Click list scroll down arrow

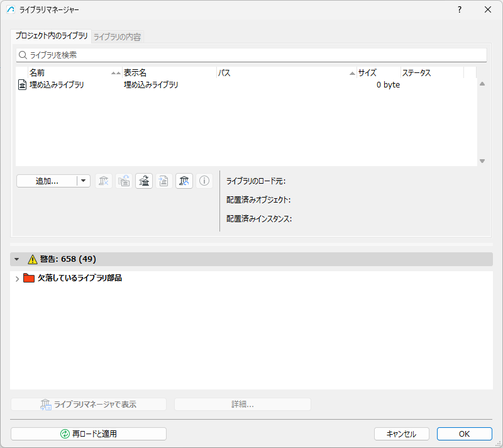(x=482, y=161)
